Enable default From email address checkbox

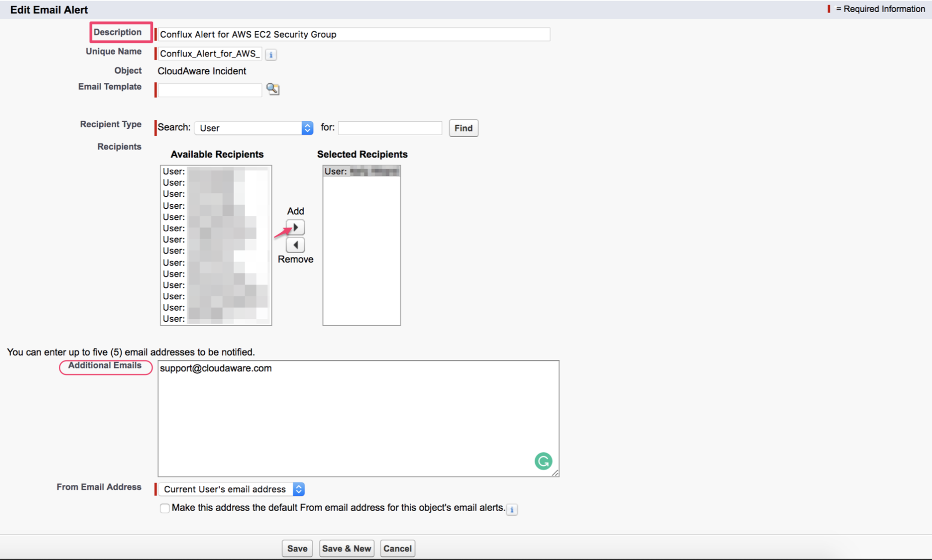tap(165, 508)
